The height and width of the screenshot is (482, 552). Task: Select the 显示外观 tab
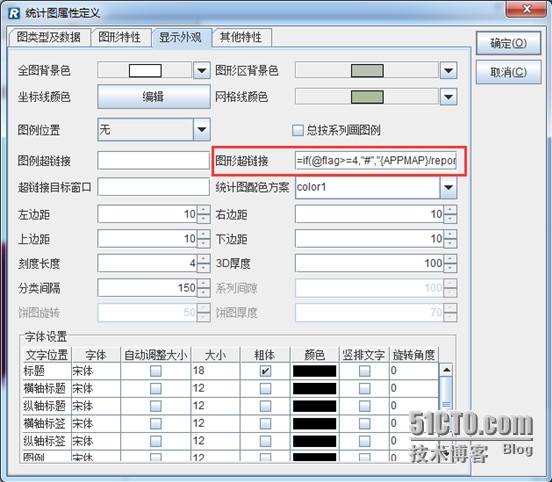click(x=181, y=37)
